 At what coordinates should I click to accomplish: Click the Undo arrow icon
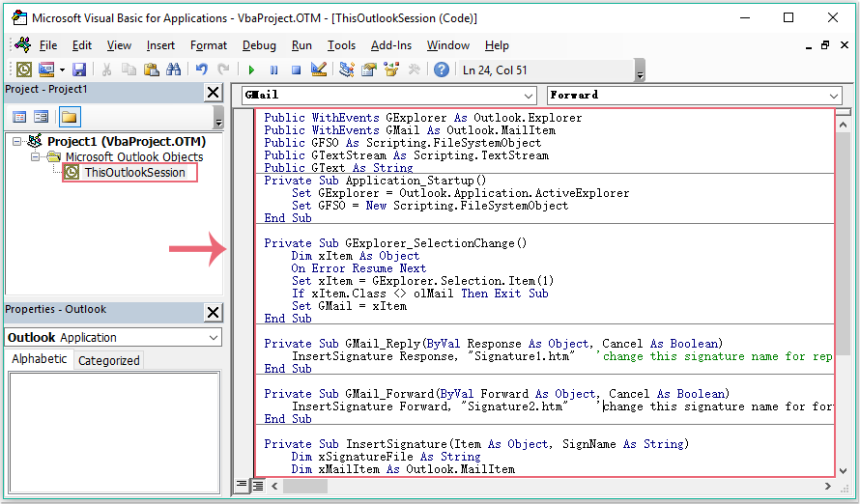pyautogui.click(x=202, y=70)
